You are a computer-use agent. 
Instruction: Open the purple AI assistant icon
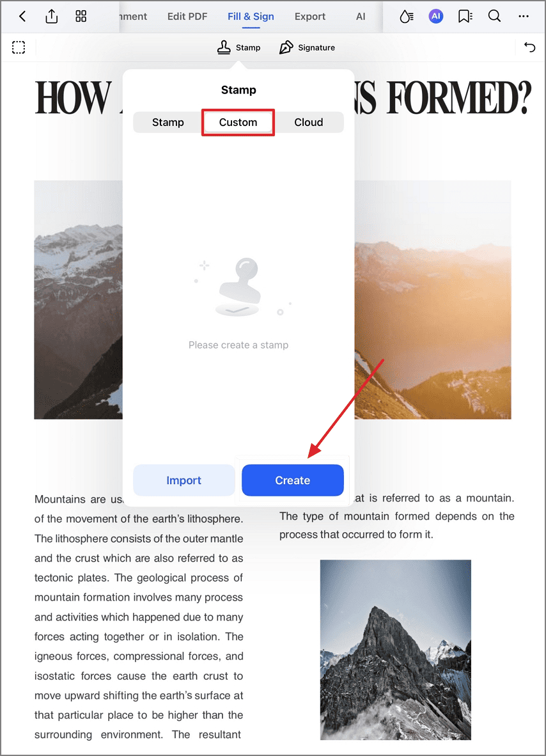(435, 17)
